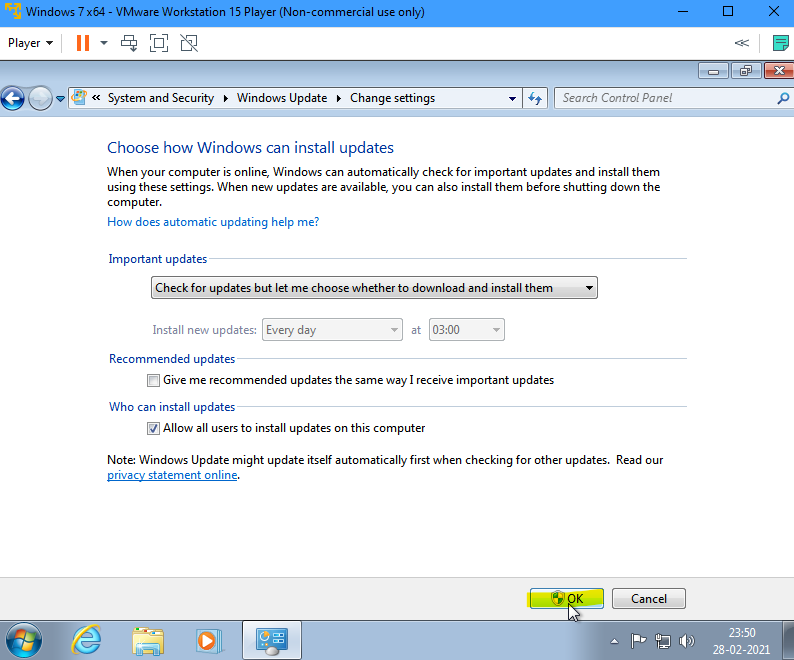Open Every day schedule dropdown
The height and width of the screenshot is (660, 794).
(x=332, y=330)
